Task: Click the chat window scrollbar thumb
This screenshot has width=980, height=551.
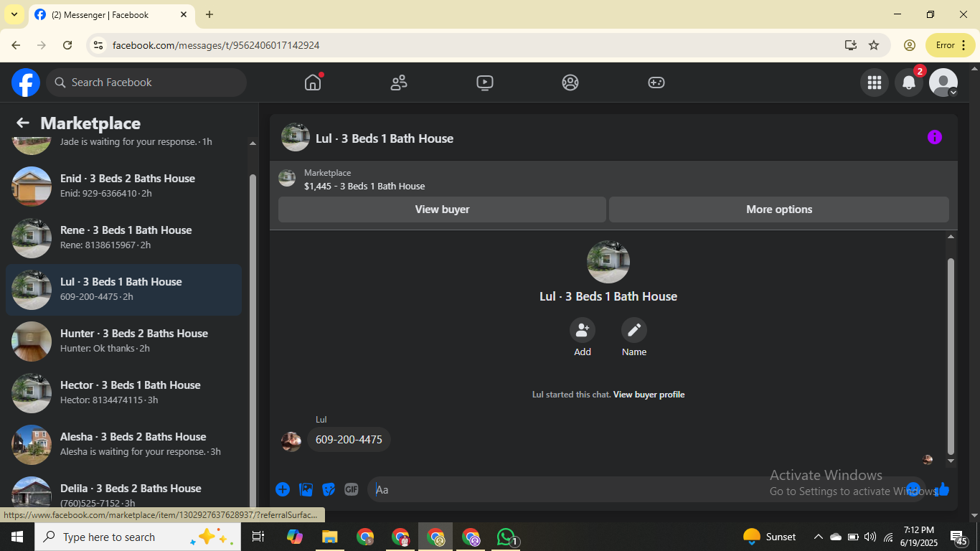Action: pyautogui.click(x=951, y=355)
